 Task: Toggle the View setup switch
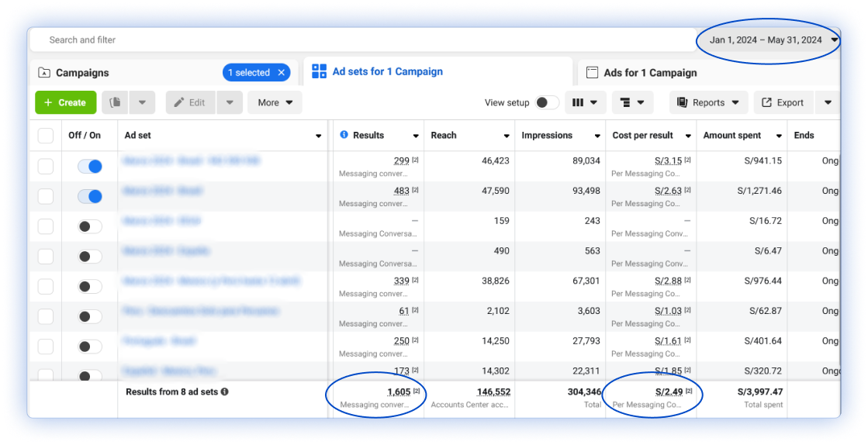(547, 102)
